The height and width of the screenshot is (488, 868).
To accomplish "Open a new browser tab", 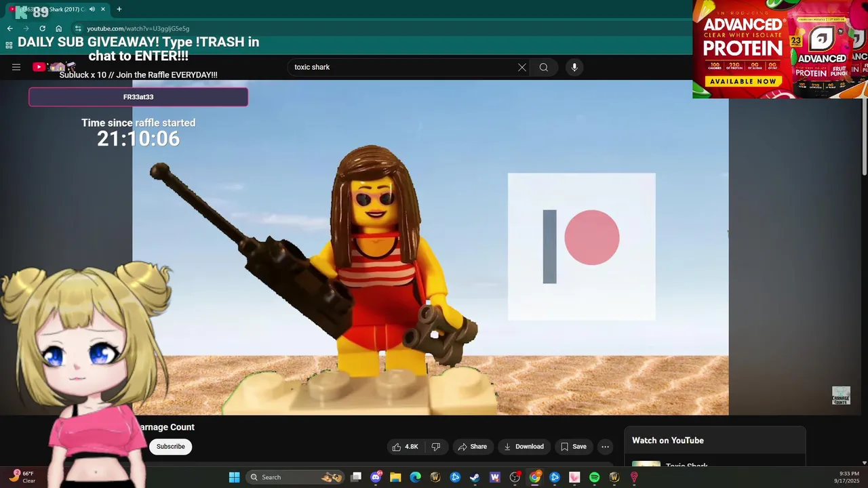I will [x=119, y=9].
